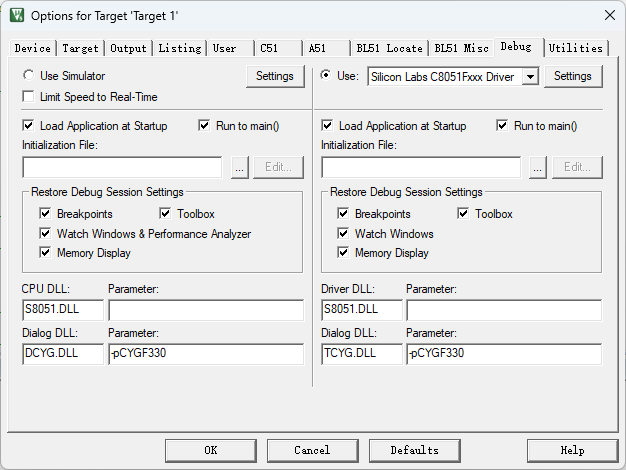
Task: Open simulator Settings button
Action: 275,76
